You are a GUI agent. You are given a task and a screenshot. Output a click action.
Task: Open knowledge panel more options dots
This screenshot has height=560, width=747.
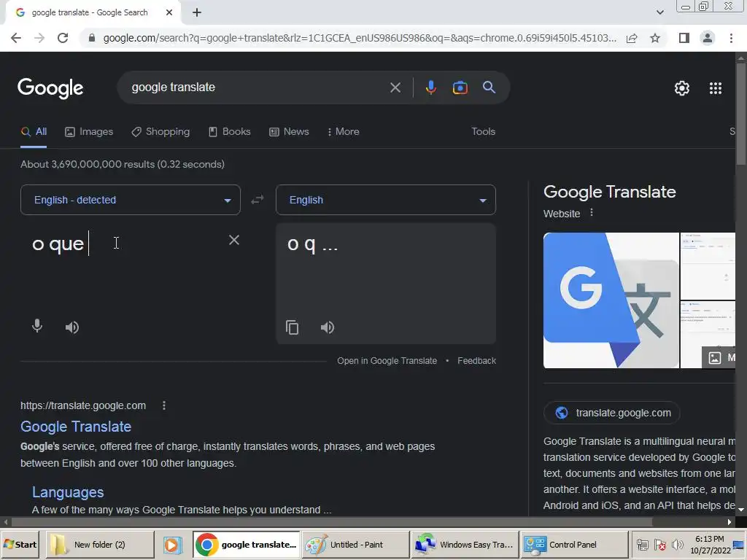click(592, 212)
